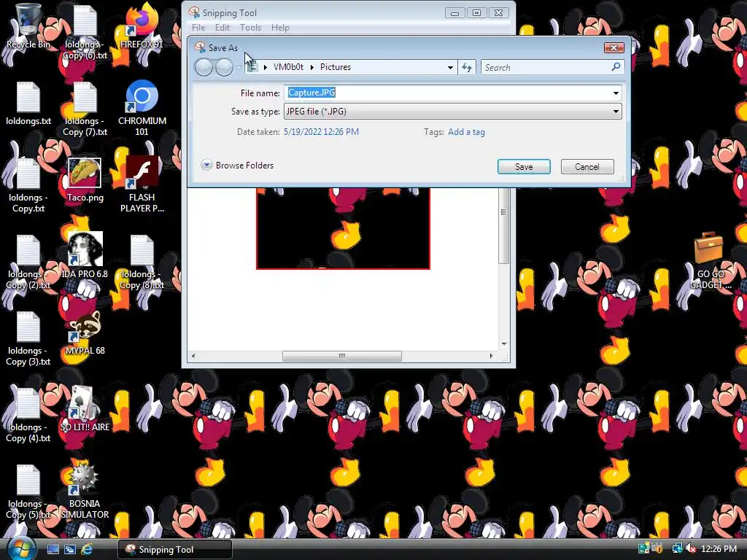This screenshot has height=560, width=747.
Task: Select the Taco.png file icon
Action: coord(85,179)
